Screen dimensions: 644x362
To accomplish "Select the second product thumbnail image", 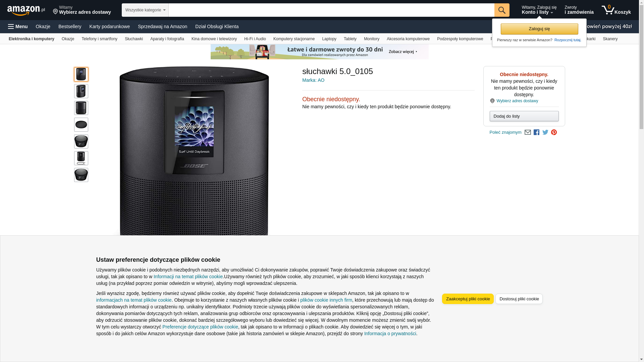I will point(81,91).
